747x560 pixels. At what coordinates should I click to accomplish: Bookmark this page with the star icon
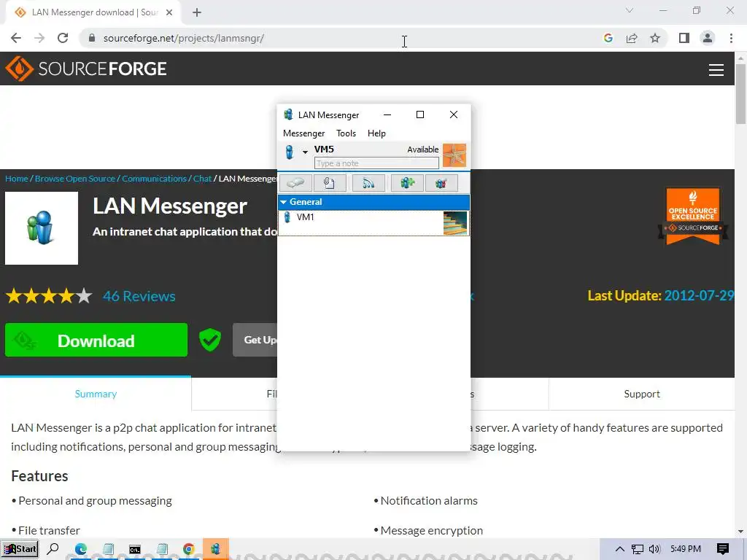655,38
